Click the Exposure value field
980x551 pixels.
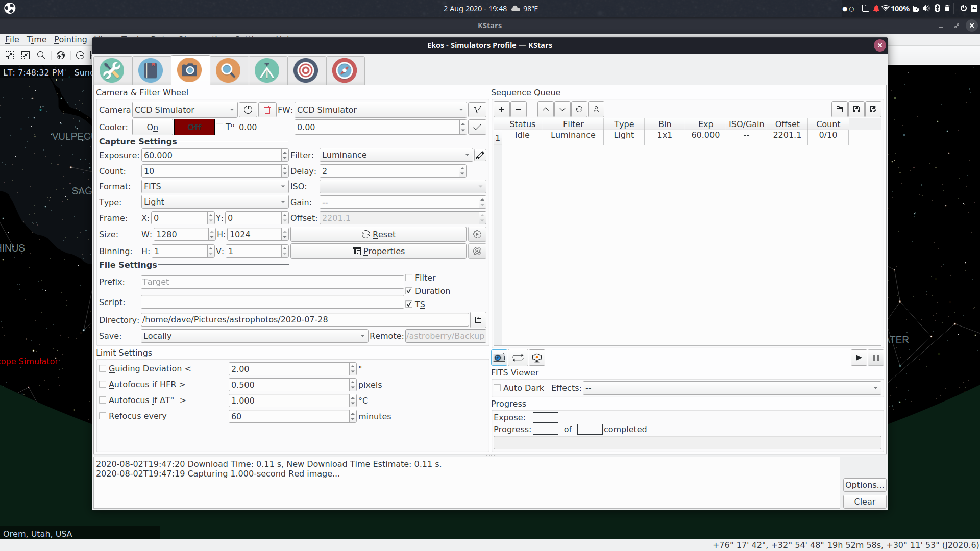point(212,155)
